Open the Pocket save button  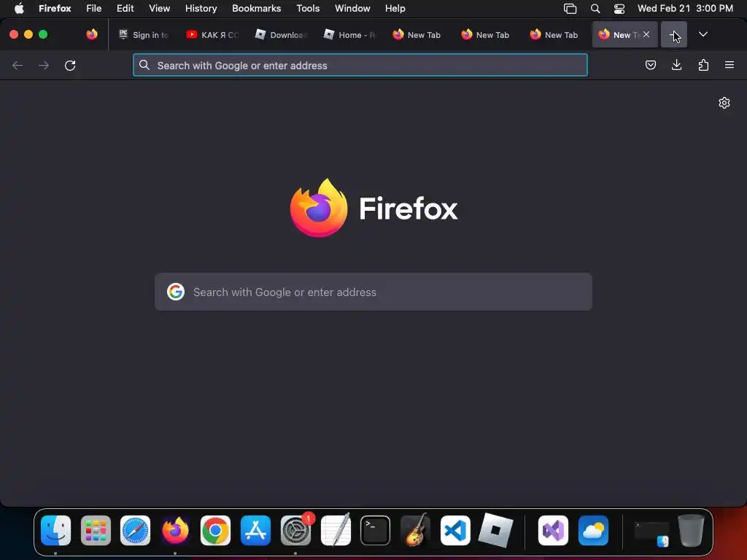tap(650, 65)
